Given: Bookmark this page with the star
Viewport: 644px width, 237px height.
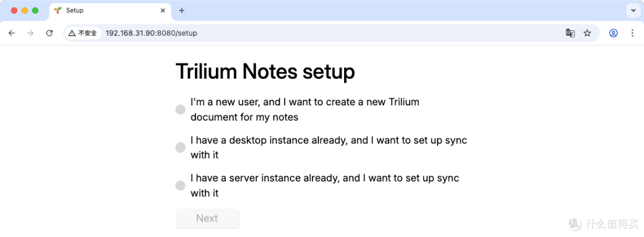Looking at the screenshot, I should (587, 33).
